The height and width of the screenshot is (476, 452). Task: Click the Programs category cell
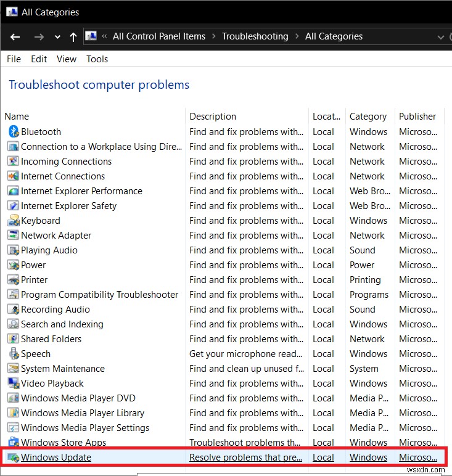pos(369,295)
